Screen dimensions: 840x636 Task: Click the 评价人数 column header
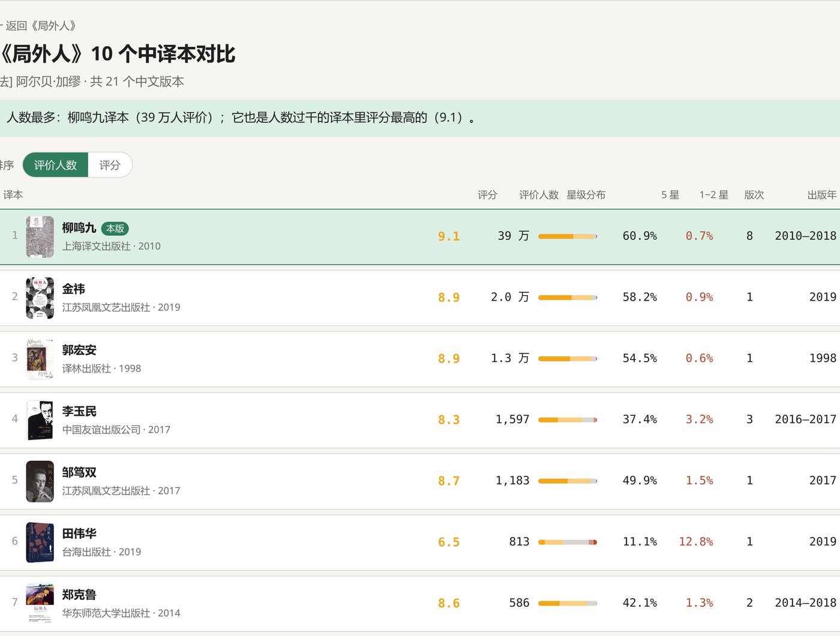pyautogui.click(x=539, y=195)
